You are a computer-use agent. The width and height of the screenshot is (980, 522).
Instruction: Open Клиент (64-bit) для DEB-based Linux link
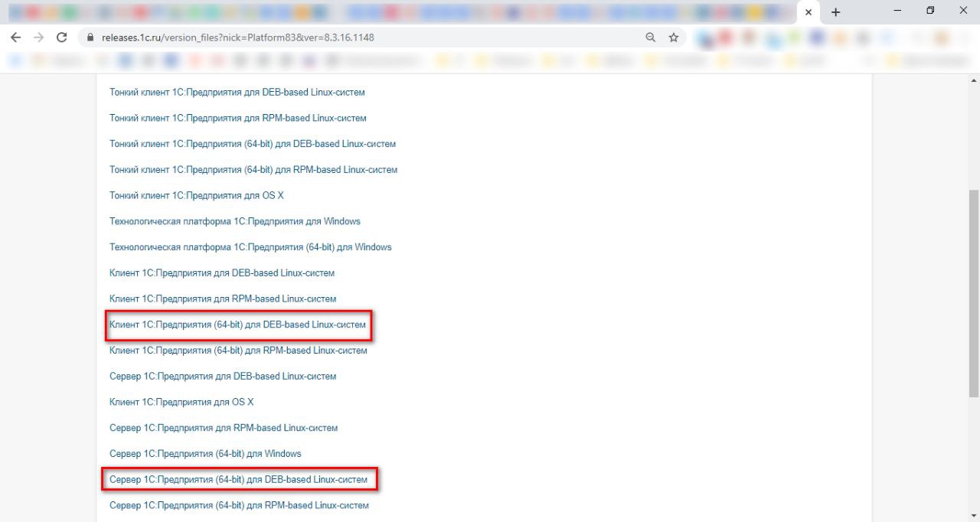[238, 325]
